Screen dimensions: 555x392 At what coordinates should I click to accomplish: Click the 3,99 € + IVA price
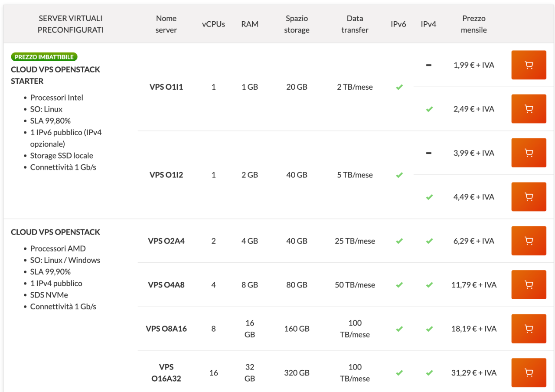(473, 153)
